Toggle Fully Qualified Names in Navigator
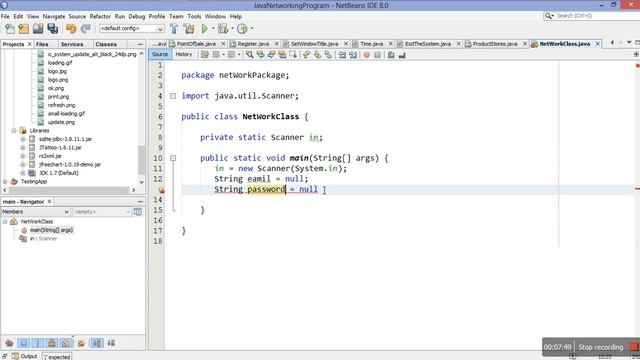 click(81, 343)
